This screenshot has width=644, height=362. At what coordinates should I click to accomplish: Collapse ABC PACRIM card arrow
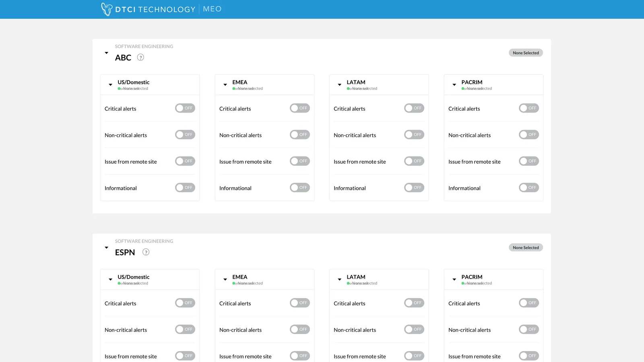pos(454,85)
